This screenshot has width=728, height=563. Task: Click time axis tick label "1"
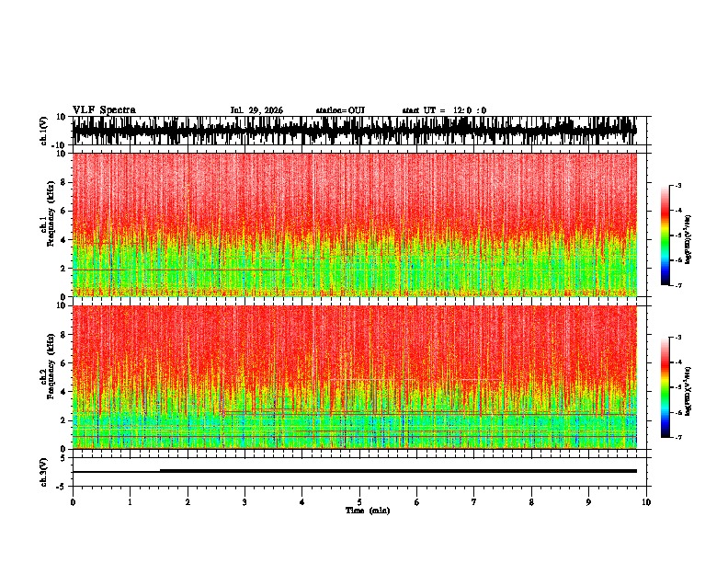click(x=130, y=502)
